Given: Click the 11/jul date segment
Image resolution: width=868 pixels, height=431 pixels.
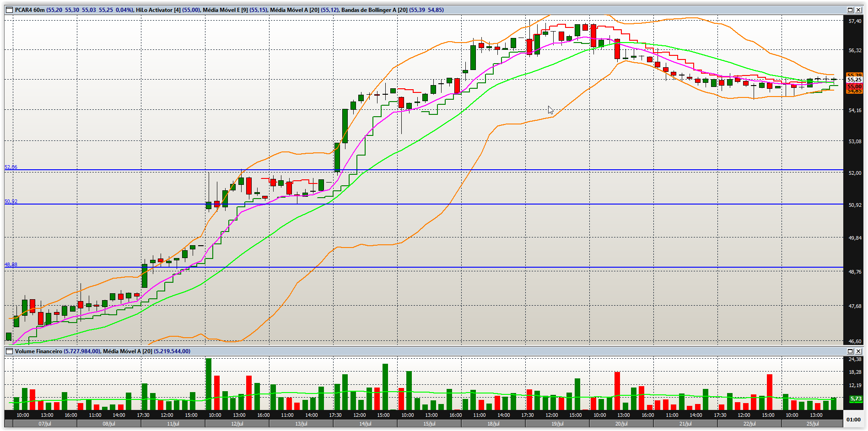Looking at the screenshot, I should pyautogui.click(x=173, y=424).
